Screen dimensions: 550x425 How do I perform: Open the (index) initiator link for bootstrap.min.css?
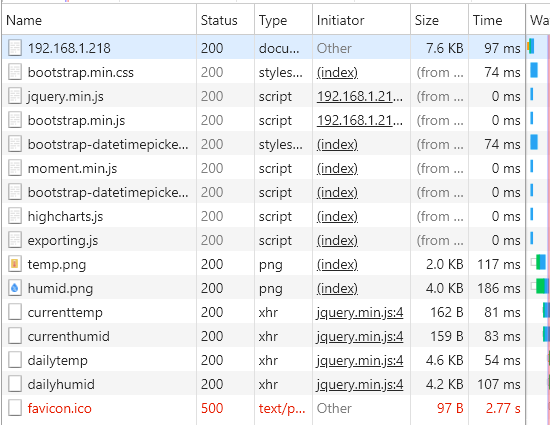point(337,72)
